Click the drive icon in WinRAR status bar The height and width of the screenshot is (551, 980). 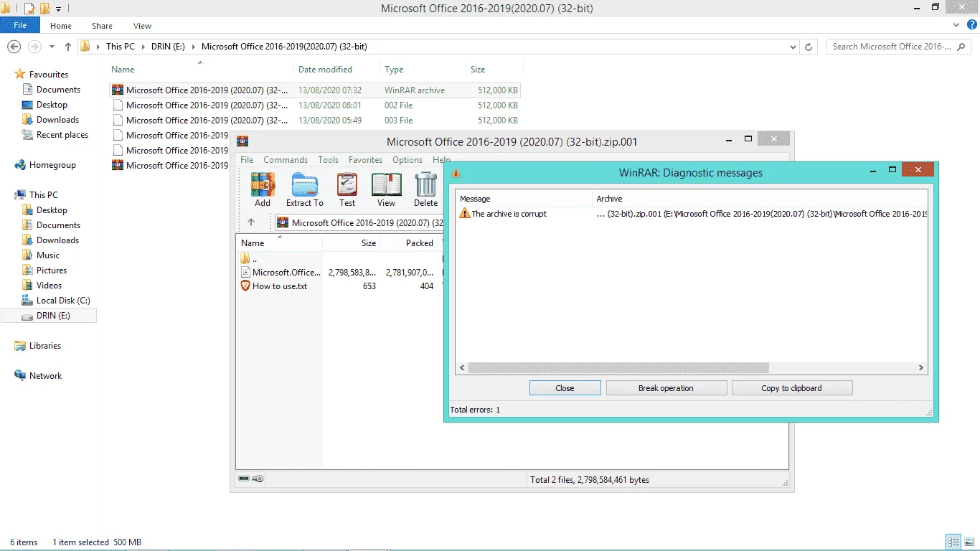click(x=244, y=479)
